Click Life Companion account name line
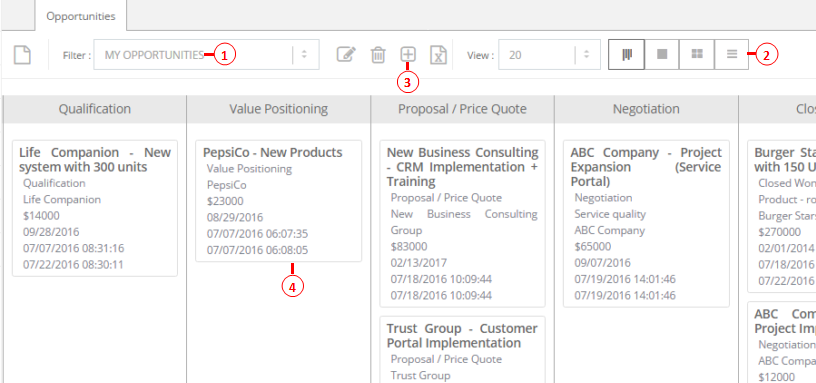The height and width of the screenshot is (383, 816). click(62, 200)
